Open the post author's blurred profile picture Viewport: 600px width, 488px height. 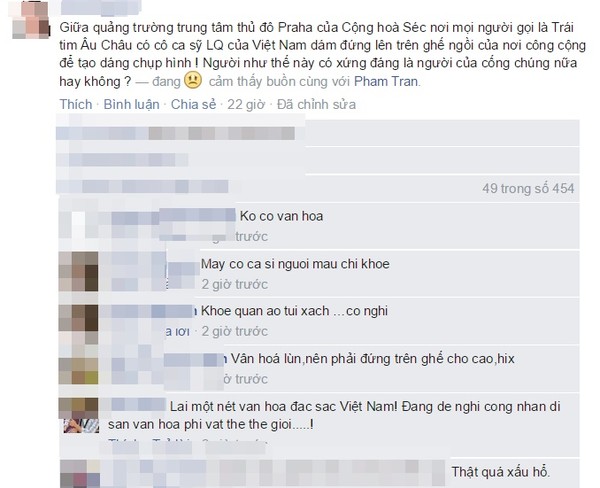click(31, 20)
